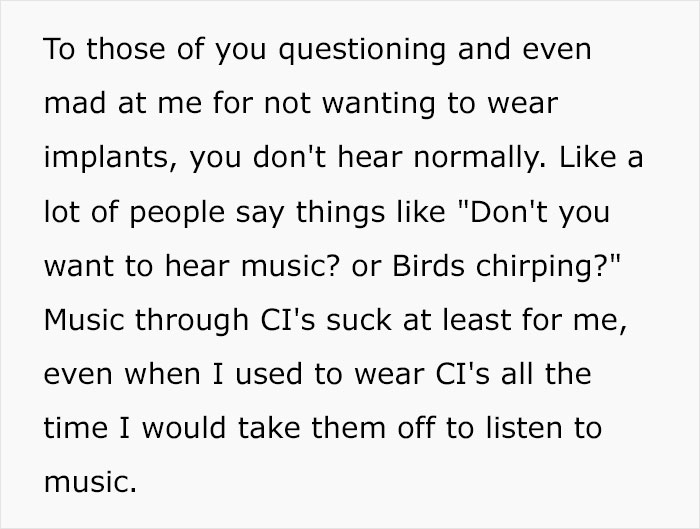700x529 pixels.
Task: Click the word "time" starting a line
Action: pos(76,428)
